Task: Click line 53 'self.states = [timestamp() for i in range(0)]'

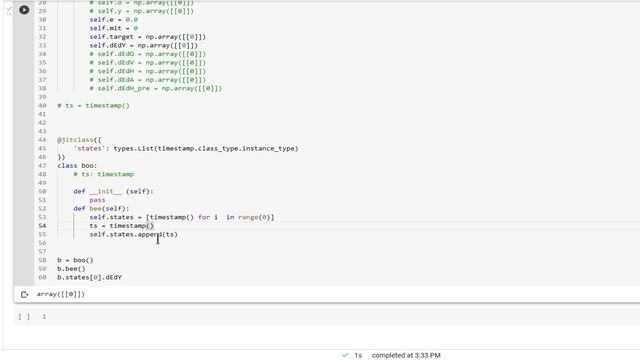Action: (182, 217)
